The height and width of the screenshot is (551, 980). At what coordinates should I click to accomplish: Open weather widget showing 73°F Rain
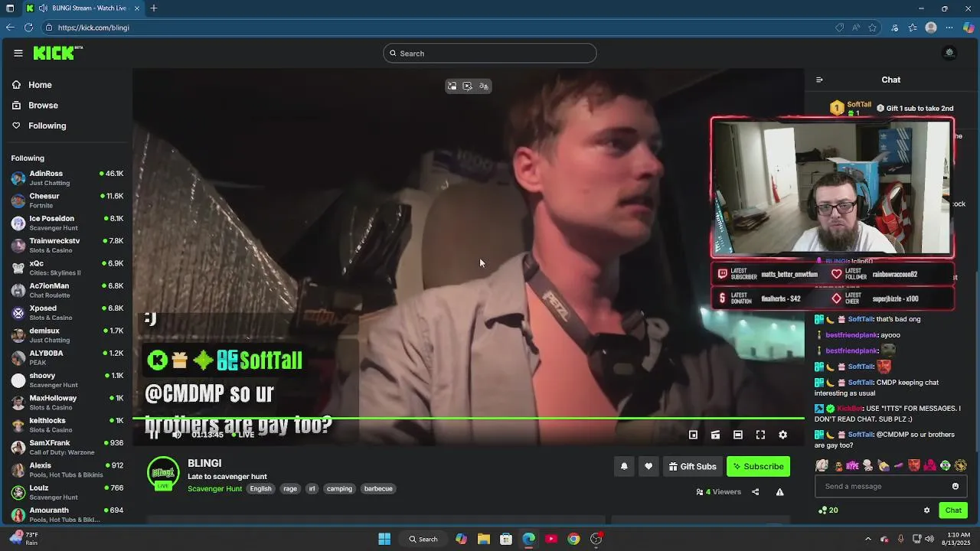(x=24, y=539)
